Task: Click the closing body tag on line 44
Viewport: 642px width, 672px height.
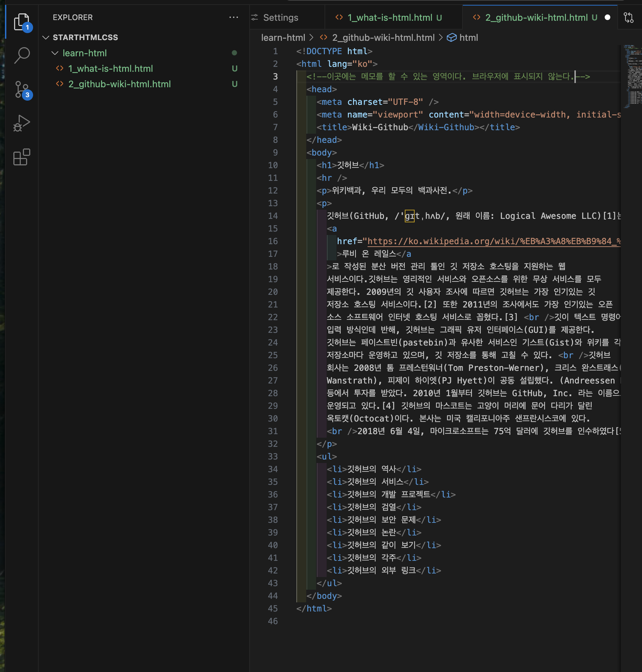Action: (324, 596)
